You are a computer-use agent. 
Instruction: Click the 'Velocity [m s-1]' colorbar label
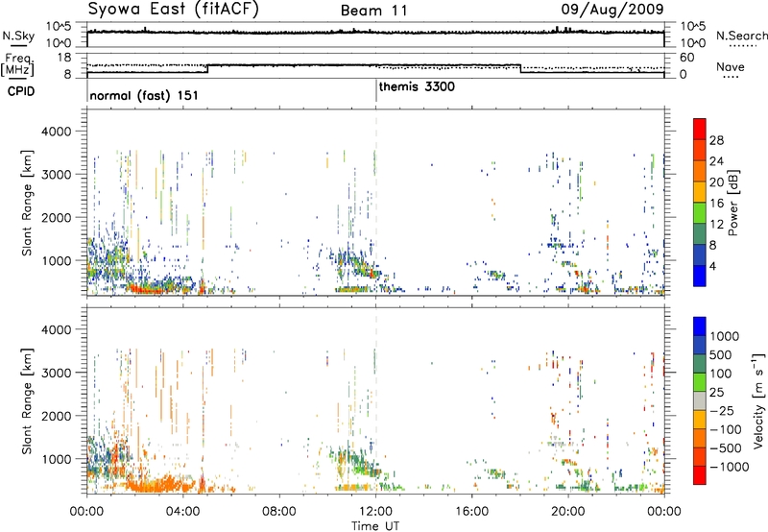pos(758,400)
